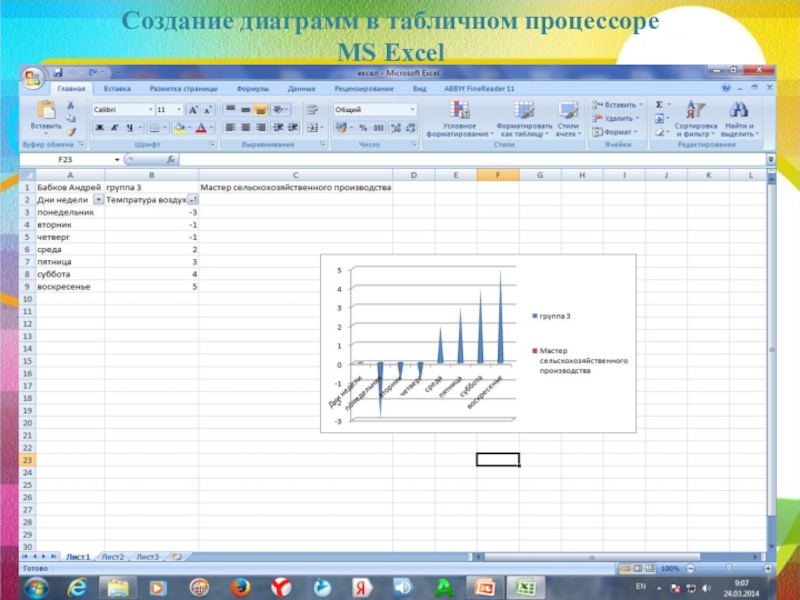Click the Decrease Font Size icon
The width and height of the screenshot is (800, 600).
208,110
